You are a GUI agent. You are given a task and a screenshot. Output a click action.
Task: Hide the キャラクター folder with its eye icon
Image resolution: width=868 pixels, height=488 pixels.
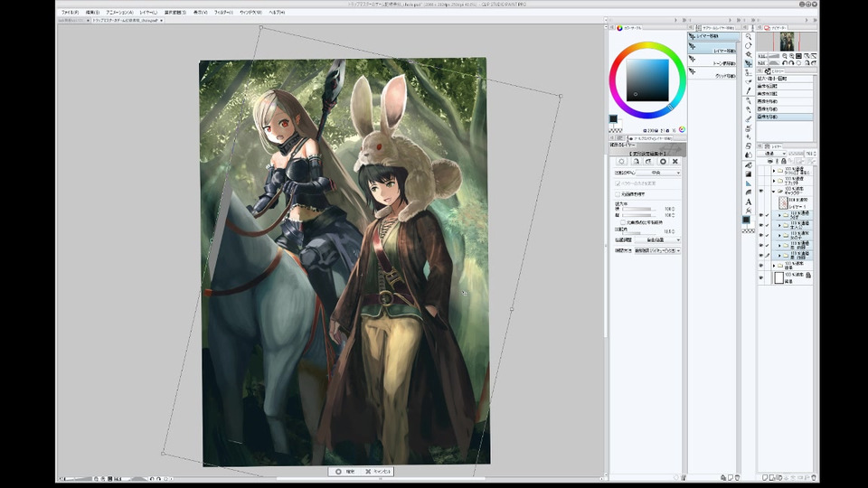(761, 191)
